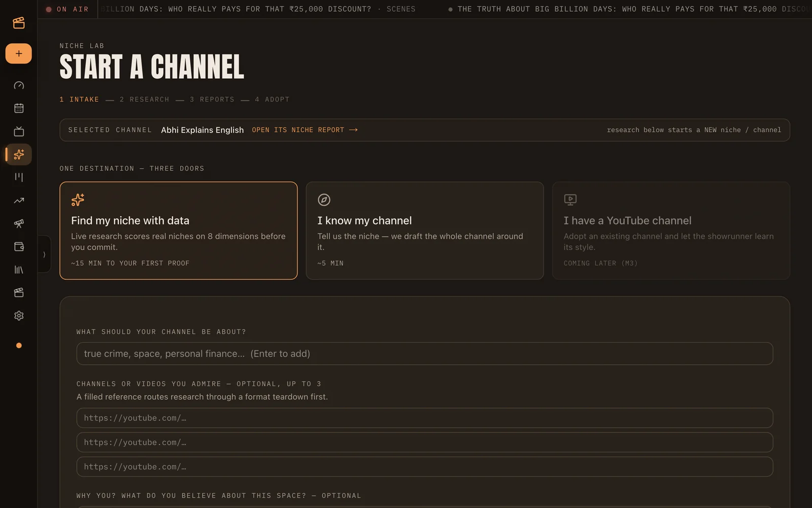The image size is (812, 508).
Task: Select the 1 INTAKE step
Action: [x=79, y=100]
